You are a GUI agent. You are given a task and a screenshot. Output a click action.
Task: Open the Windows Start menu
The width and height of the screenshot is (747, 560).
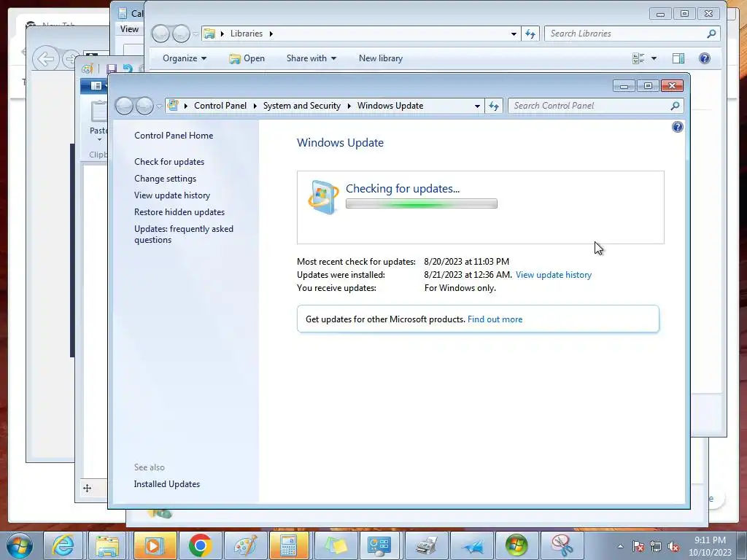[20, 545]
